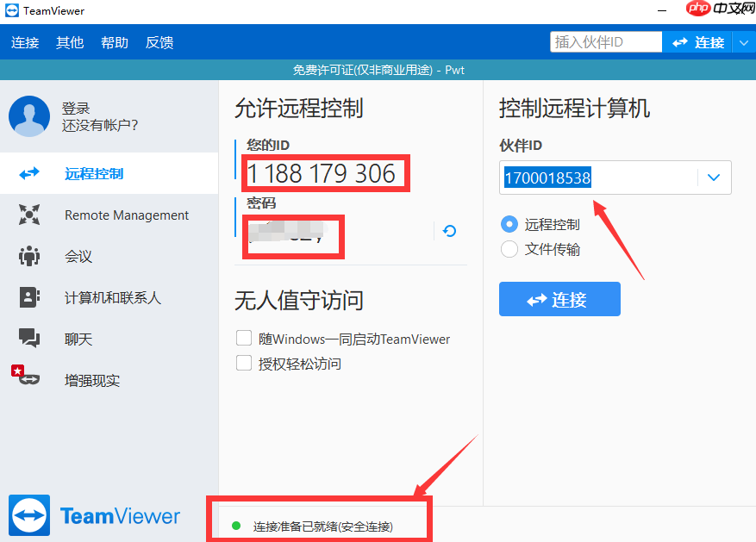756x542 pixels.
Task: Expand the partner ID dropdown arrow
Action: tap(713, 178)
